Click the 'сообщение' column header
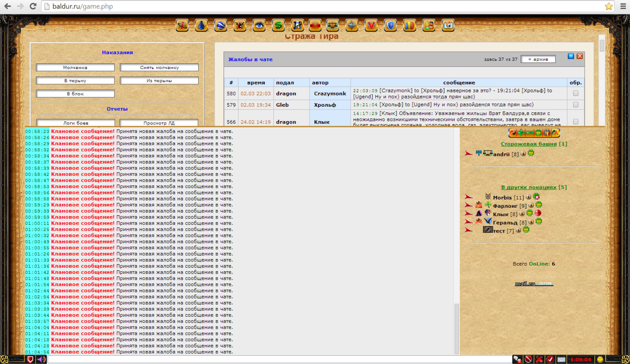 tap(459, 83)
